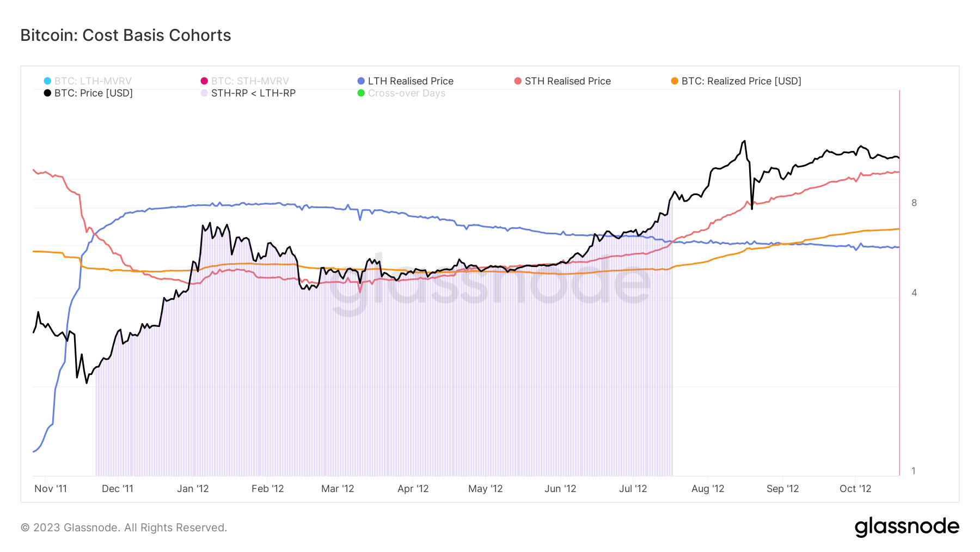Click the Oct '12 x-axis label
This screenshot has height=552, width=980.
click(x=855, y=489)
